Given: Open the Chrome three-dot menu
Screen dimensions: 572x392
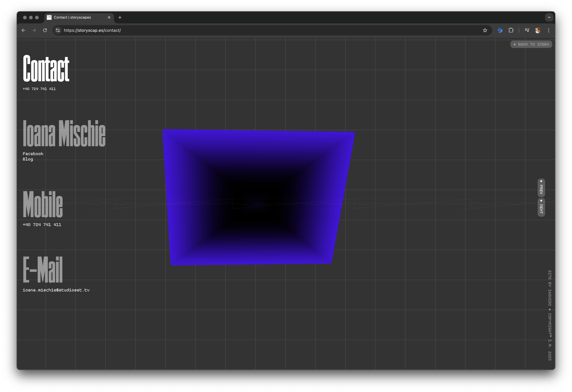Looking at the screenshot, I should (x=549, y=30).
